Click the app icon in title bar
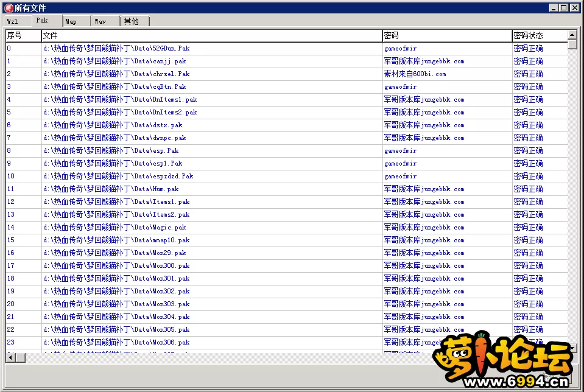Image resolution: width=584 pixels, height=392 pixels. tap(9, 8)
